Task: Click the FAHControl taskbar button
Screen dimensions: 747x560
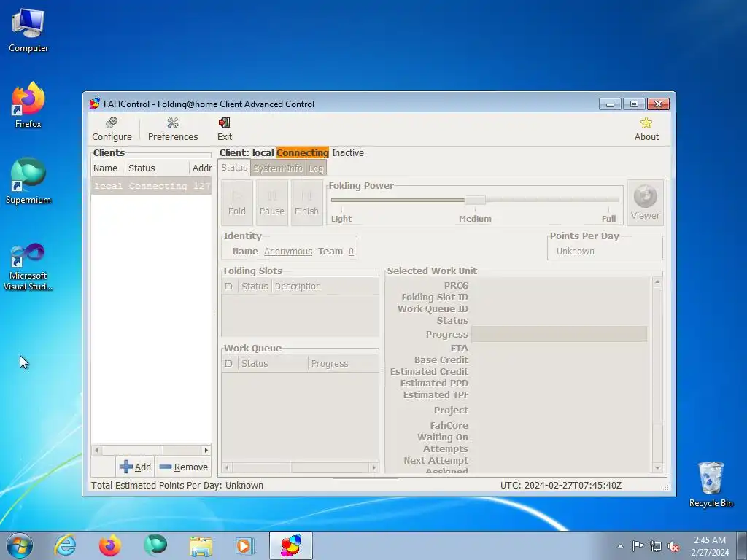Action: tap(291, 545)
